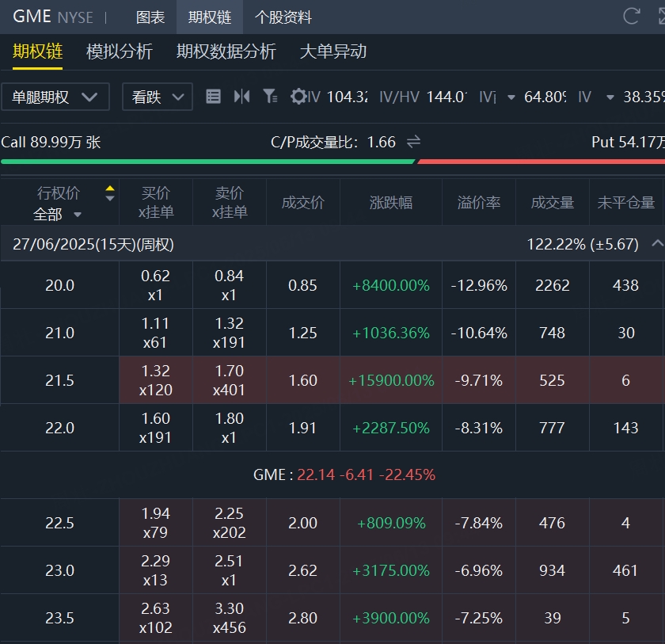Click the 2.25 x202 ask cell
The height and width of the screenshot is (644, 665).
tap(230, 523)
